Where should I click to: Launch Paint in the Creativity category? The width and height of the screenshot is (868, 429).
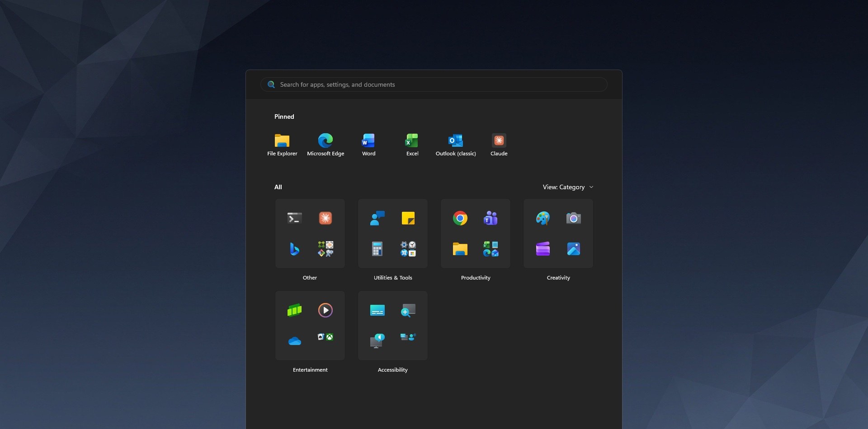543,219
